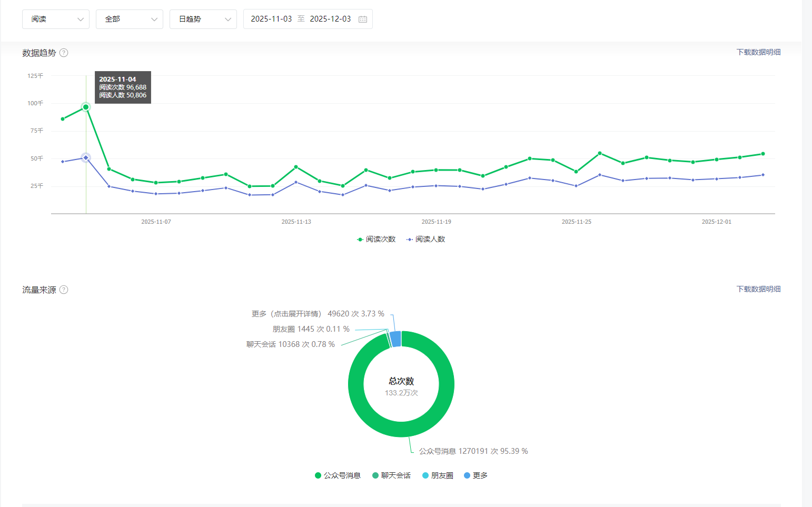The width and height of the screenshot is (812, 507).
Task: Click the 2025-11-04 阅读次数 data point
Action: (x=86, y=107)
